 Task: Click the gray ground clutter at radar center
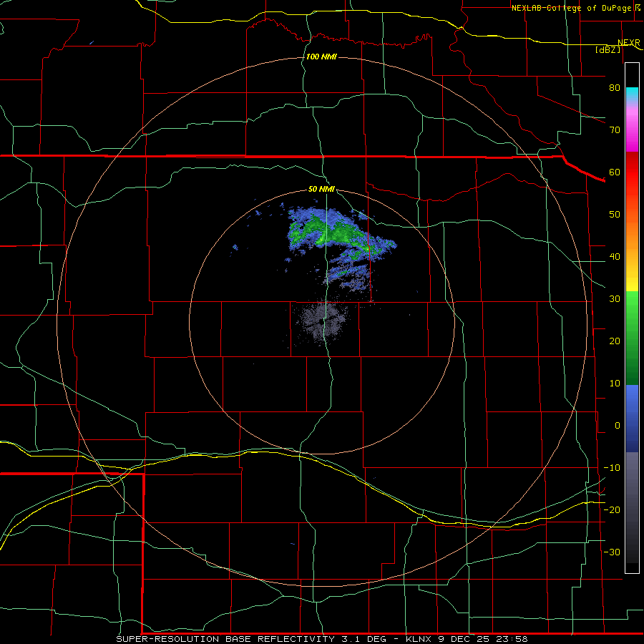tap(323, 321)
